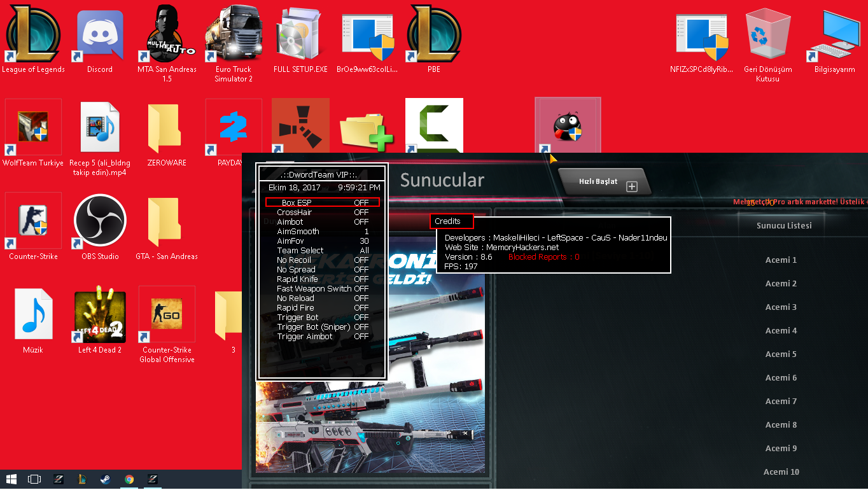
Task: Toggle the Trigger Bot (Sniper) option
Action: coord(323,326)
